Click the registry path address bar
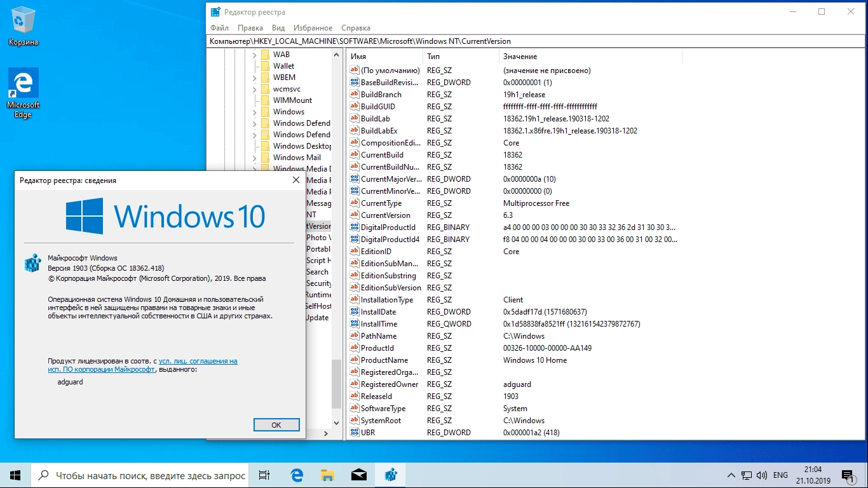The image size is (868, 488). [x=536, y=41]
